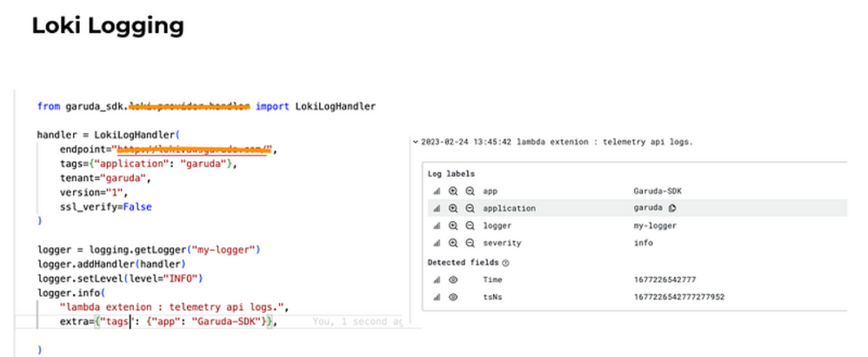Click the my-logger label value
The height and width of the screenshot is (357, 868).
tap(655, 226)
